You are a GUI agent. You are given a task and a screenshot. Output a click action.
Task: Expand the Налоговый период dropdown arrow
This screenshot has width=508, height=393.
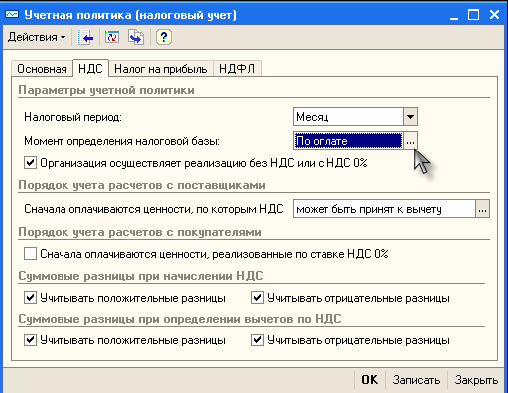click(x=410, y=117)
